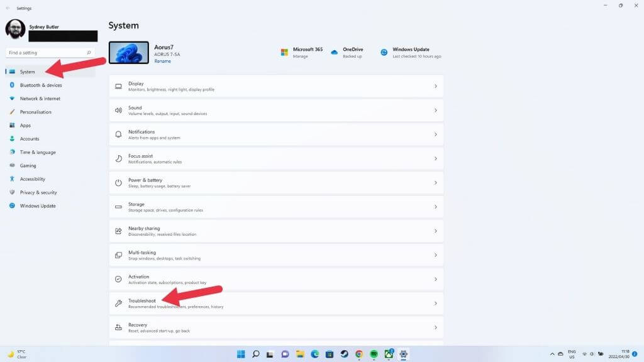Viewport: 644px width, 362px height.
Task: Click the Sound speaker icon
Action: [118, 110]
